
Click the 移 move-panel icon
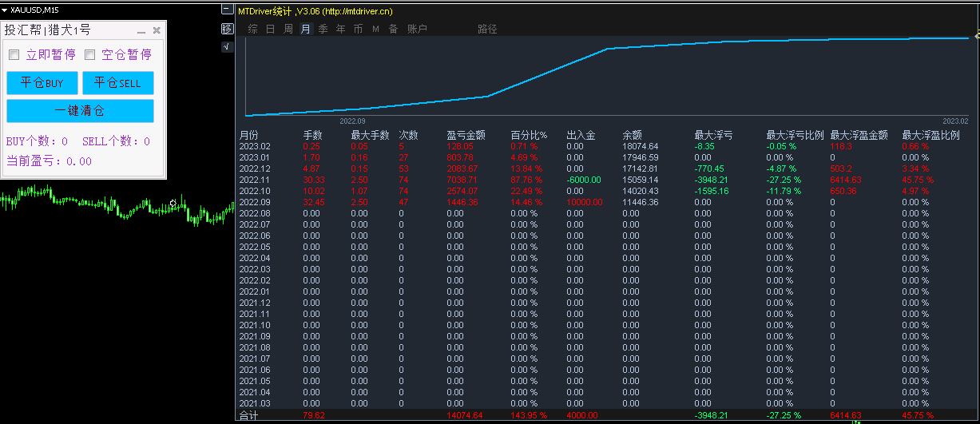(228, 29)
